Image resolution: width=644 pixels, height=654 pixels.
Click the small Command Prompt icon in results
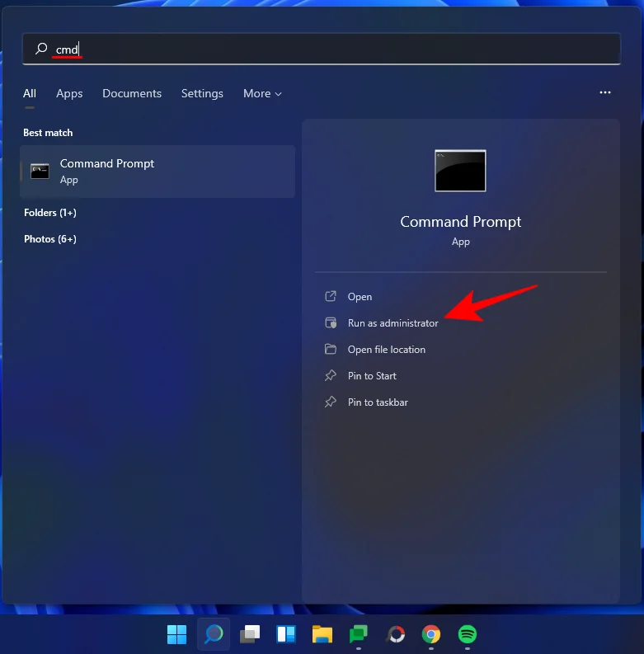[x=40, y=171]
